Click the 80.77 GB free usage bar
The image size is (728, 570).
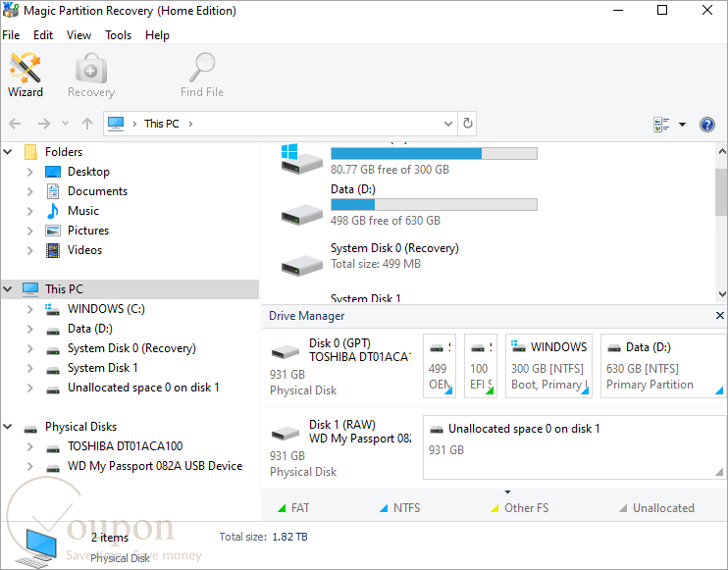[x=434, y=154]
